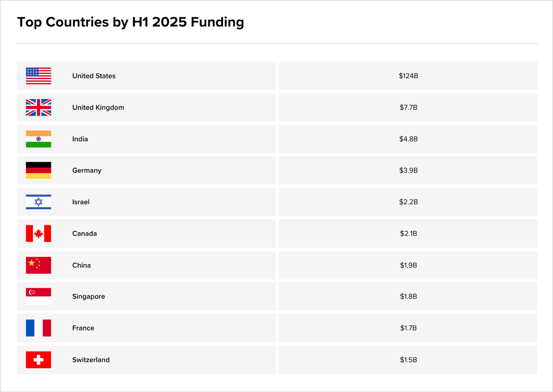Click the China flag icon

(38, 265)
